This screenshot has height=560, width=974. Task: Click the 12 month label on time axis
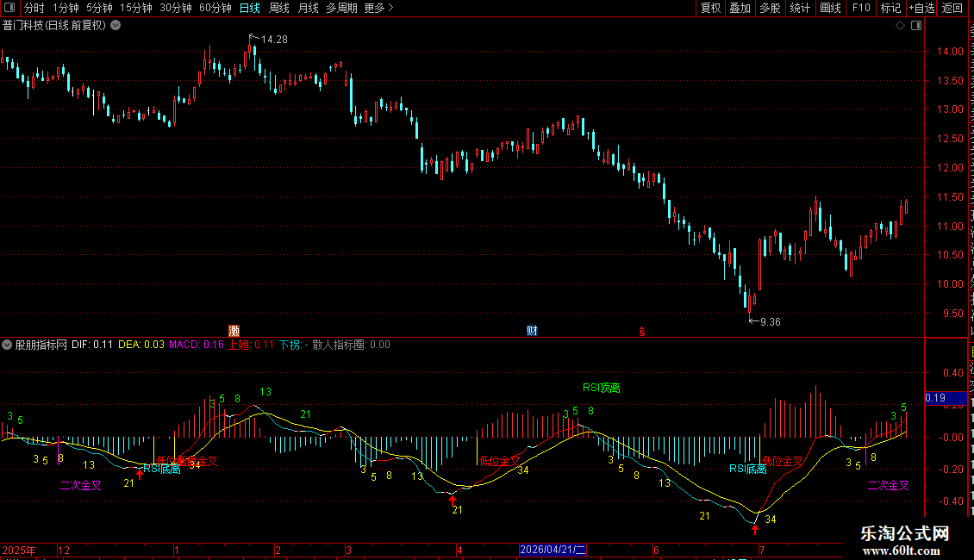pos(64,551)
